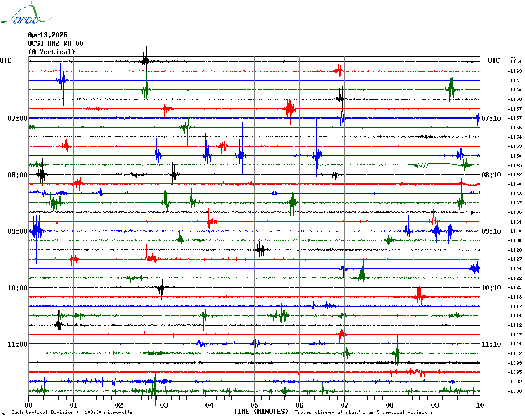Click the top-right UTC label
The height and width of the screenshot is (420, 525).
494,60
